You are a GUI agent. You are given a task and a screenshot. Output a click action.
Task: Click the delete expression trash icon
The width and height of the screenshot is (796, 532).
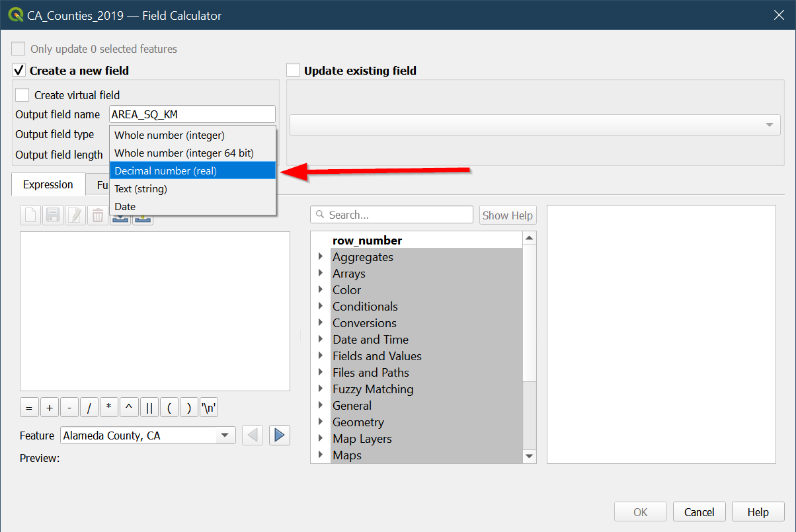click(x=97, y=215)
